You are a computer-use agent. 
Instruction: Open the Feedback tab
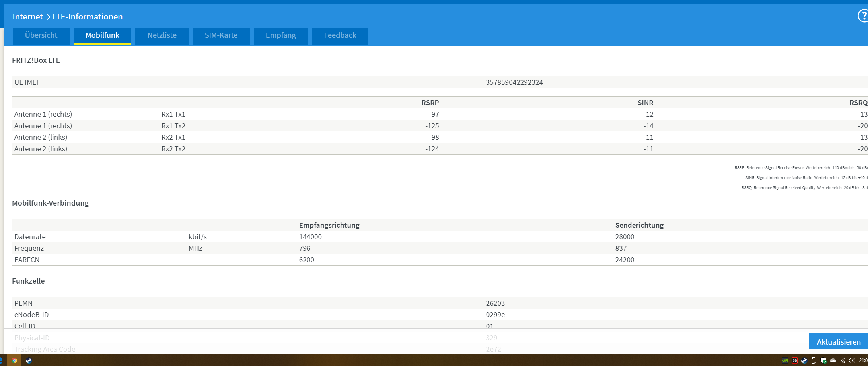pos(340,36)
